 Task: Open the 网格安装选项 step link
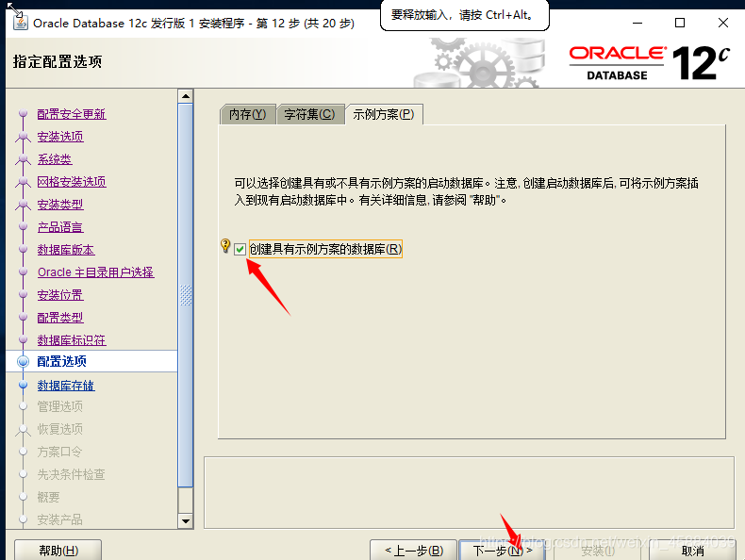pos(72,182)
